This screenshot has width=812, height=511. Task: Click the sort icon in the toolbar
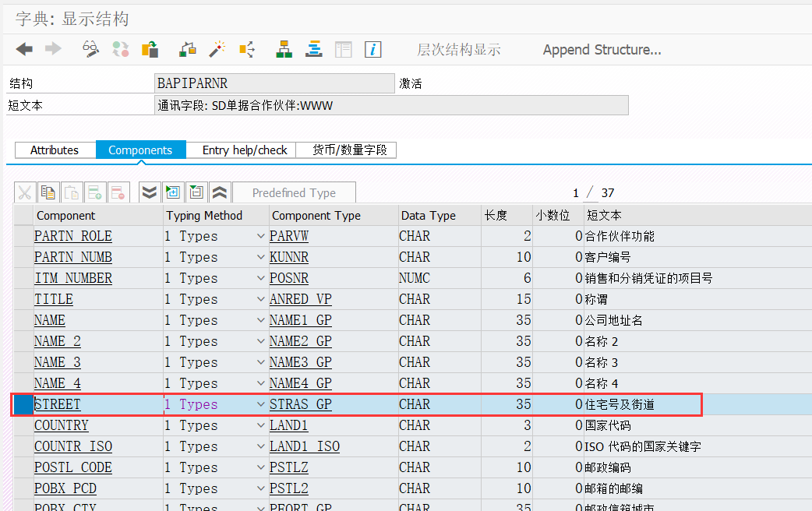313,49
